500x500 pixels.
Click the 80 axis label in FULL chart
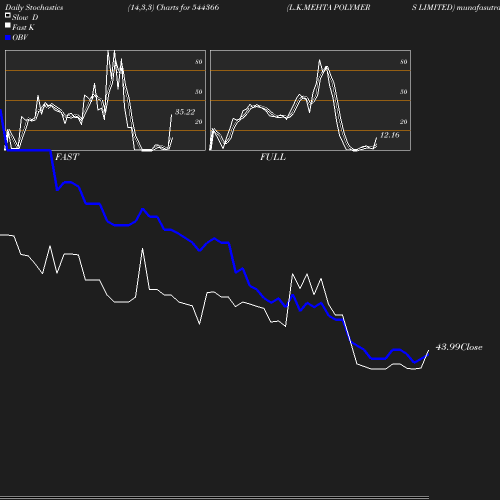[x=404, y=62]
